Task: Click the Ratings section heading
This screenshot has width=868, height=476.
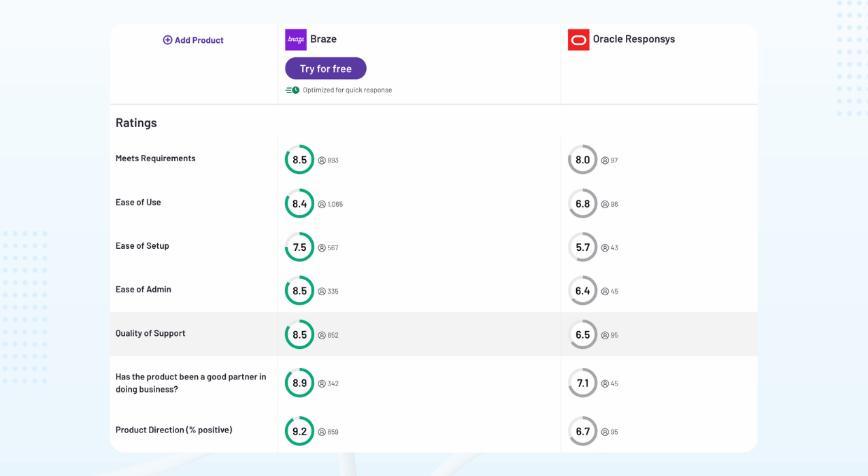Action: 136,122
